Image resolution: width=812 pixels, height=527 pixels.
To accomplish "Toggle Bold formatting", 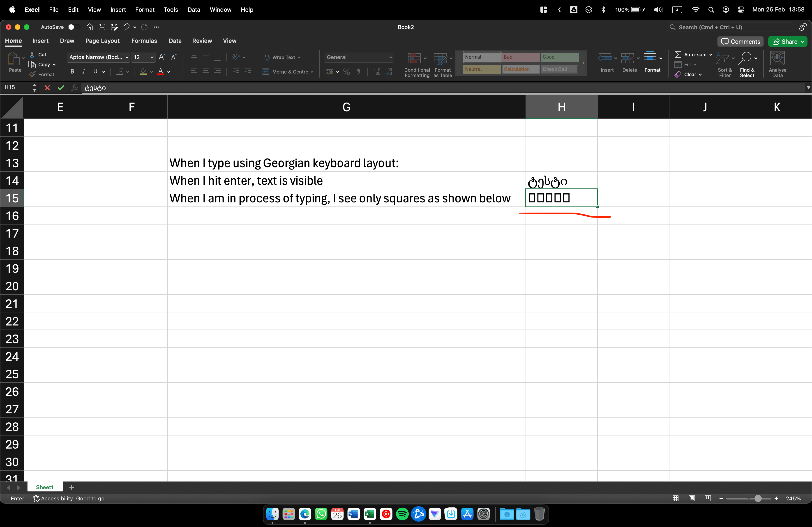I will click(72, 72).
